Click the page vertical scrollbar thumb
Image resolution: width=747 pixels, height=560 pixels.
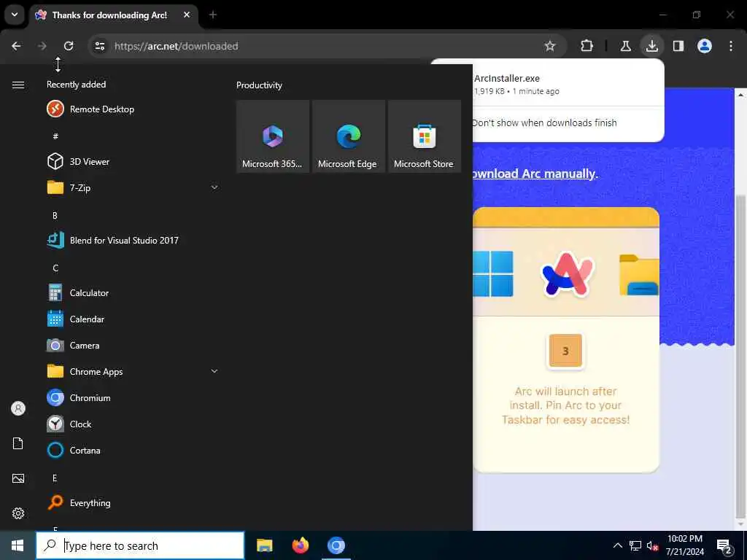point(740,355)
